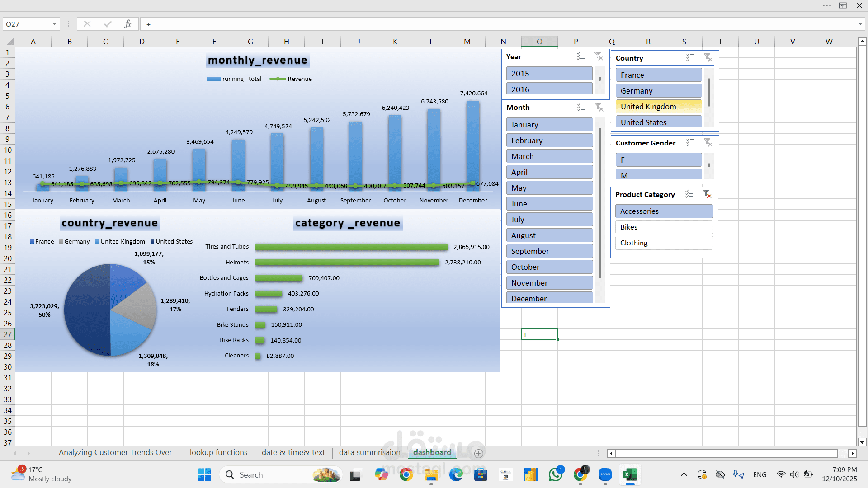Clear the filter on the Country slicer
Image resolution: width=868 pixels, height=488 pixels.
708,58
